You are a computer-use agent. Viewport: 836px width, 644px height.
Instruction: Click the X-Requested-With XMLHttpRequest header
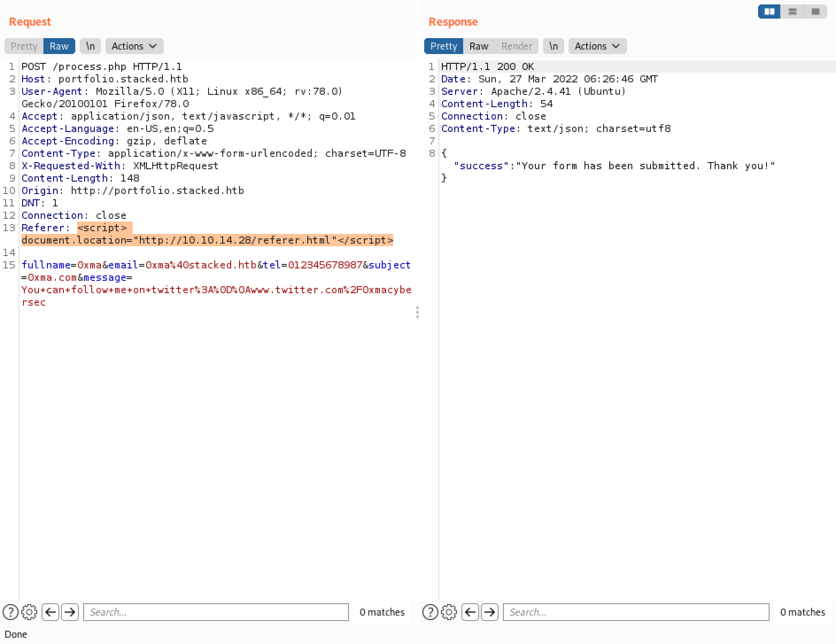tap(120, 166)
